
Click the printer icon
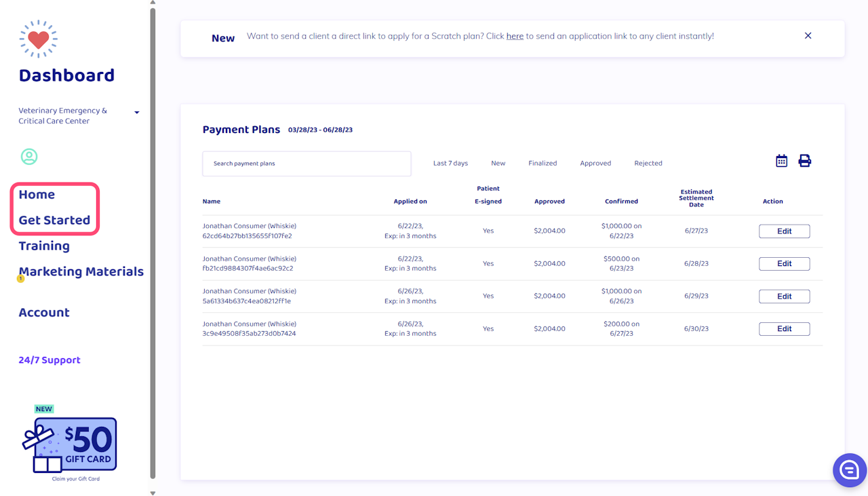[804, 161]
